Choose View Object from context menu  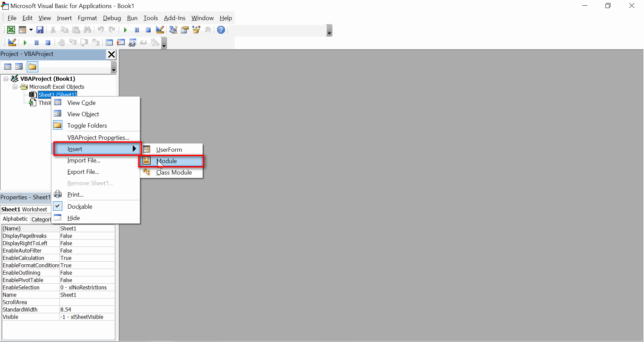[96, 114]
